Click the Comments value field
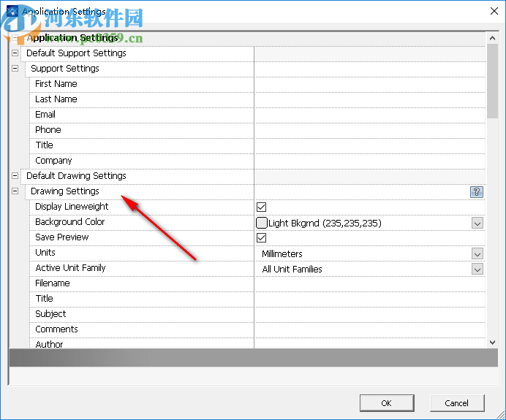Screen dimensions: 506x420 pos(370,330)
